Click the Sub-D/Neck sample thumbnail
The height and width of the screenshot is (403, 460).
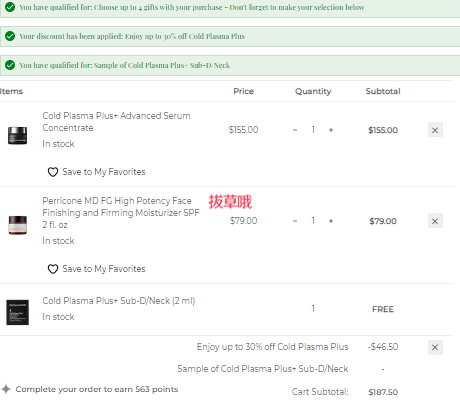(17, 312)
